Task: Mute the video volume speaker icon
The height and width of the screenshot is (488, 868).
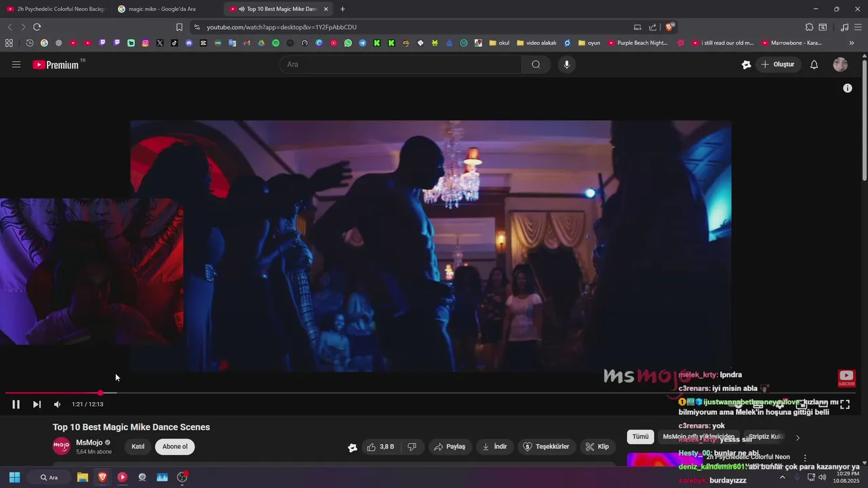Action: pos(57,404)
